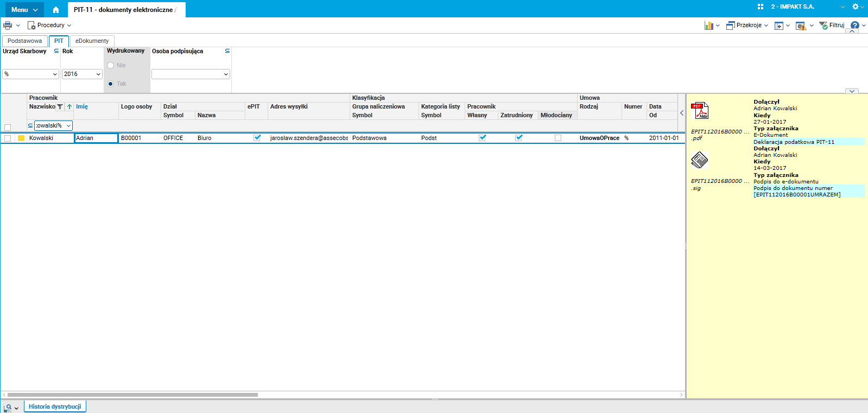Toggle the Własny checkbox in the Kowalski row
Screen dimensions: 868x413
483,138
